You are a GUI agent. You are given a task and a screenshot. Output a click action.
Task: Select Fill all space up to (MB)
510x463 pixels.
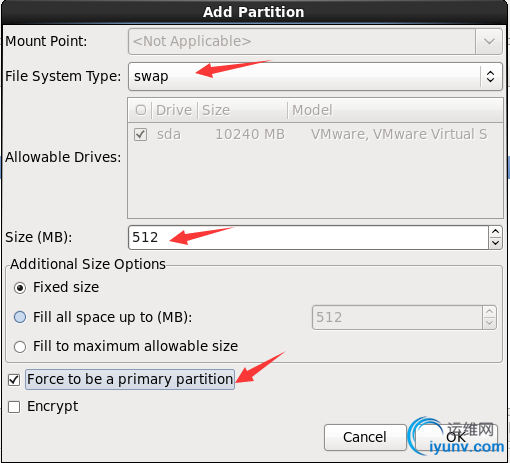click(x=20, y=317)
